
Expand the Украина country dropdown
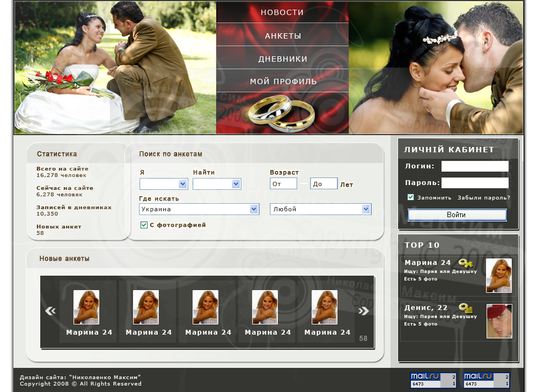(x=199, y=209)
